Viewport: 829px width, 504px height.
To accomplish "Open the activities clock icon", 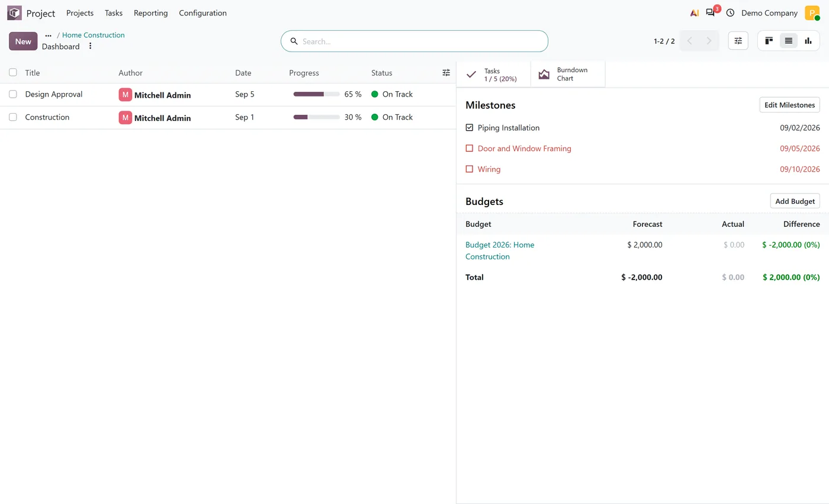I will (730, 12).
